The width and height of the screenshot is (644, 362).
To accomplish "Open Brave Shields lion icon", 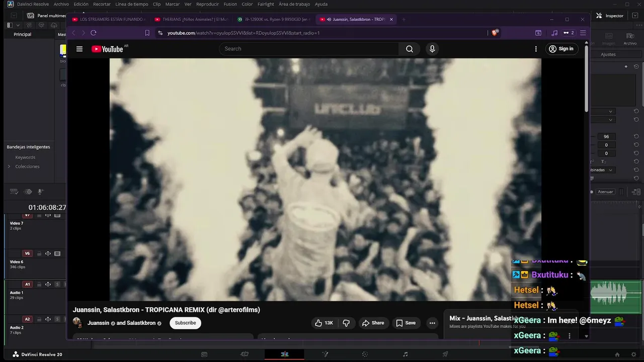I will point(495,33).
